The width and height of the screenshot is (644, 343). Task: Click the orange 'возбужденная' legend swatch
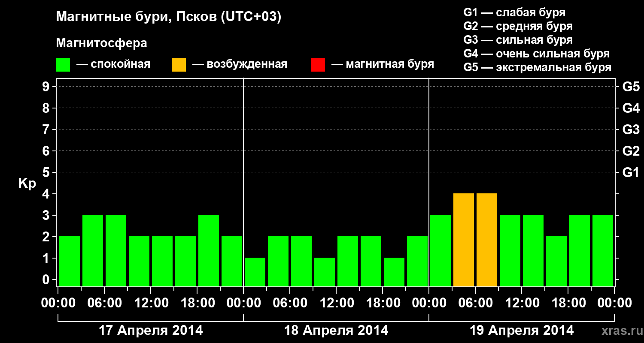point(179,65)
